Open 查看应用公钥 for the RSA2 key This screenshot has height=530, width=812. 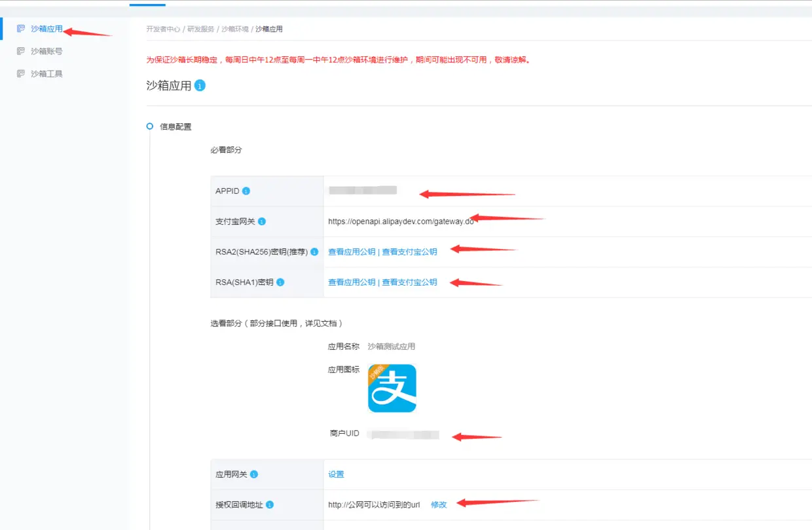click(x=351, y=252)
